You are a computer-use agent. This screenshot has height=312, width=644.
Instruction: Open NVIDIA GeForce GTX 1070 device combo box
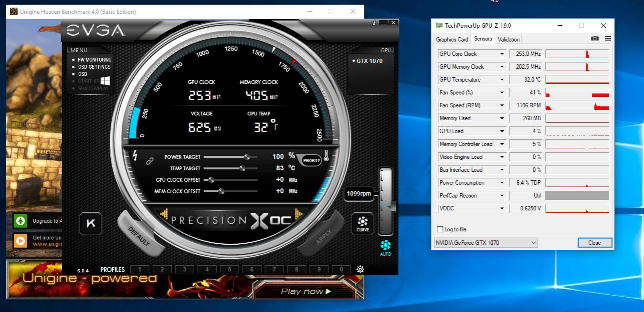[x=486, y=242]
